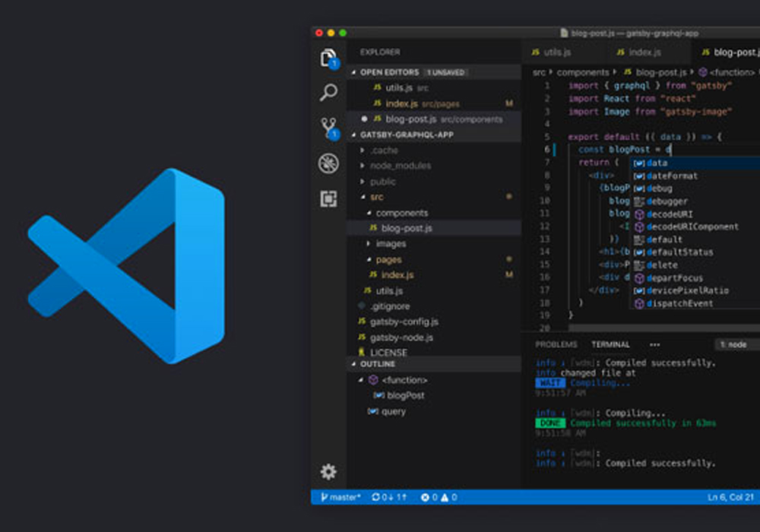Click the LICENSE file icon
This screenshot has height=532, width=760.
pyautogui.click(x=362, y=352)
